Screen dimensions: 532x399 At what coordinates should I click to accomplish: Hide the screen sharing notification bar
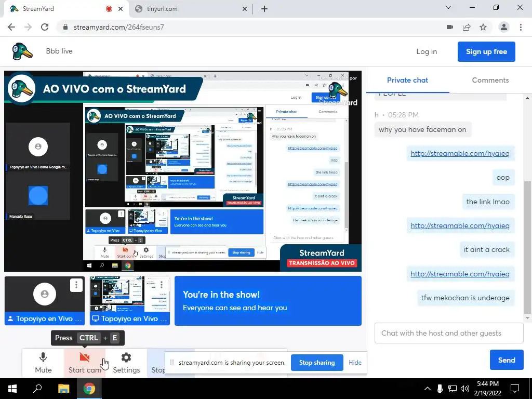[x=355, y=363]
